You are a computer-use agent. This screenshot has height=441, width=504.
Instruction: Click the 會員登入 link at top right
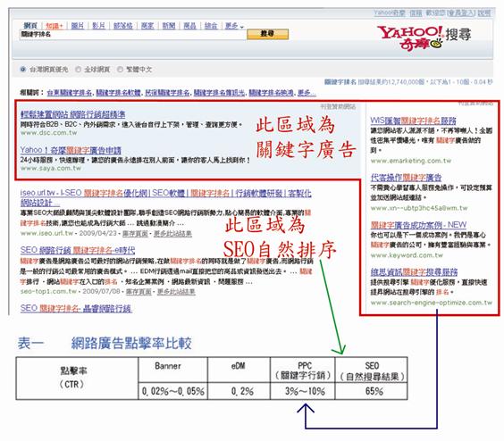(461, 12)
